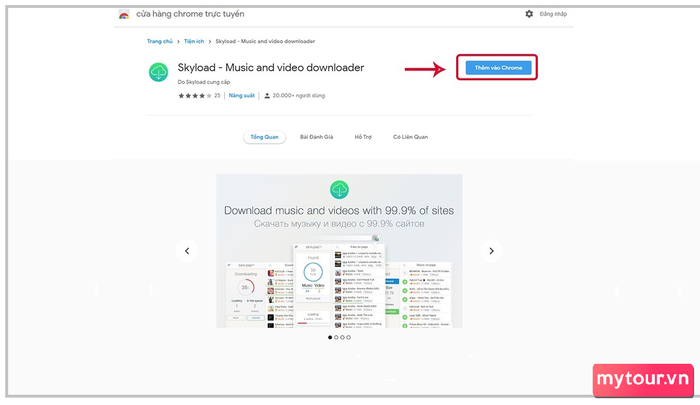Viewport: 700px width, 405px height.
Task: Click the users person icon
Action: click(x=267, y=96)
